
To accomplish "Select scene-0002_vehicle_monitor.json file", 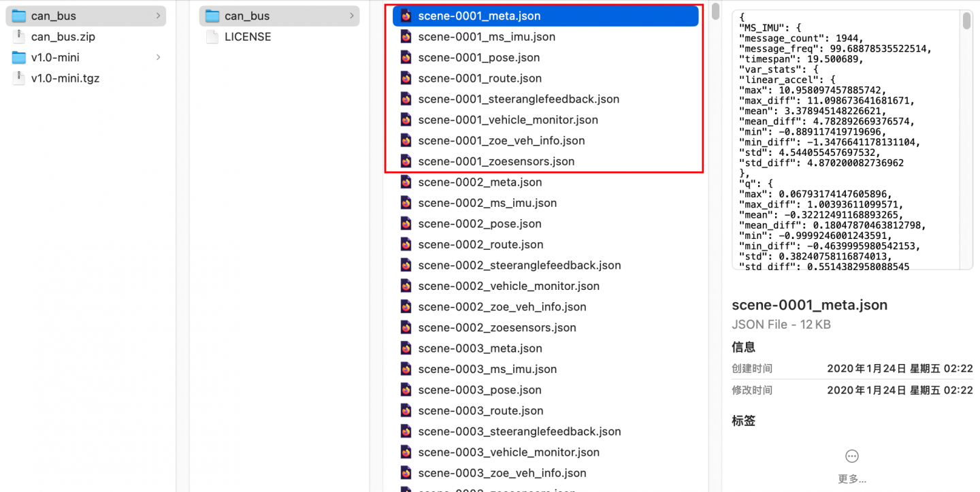I will coord(508,286).
